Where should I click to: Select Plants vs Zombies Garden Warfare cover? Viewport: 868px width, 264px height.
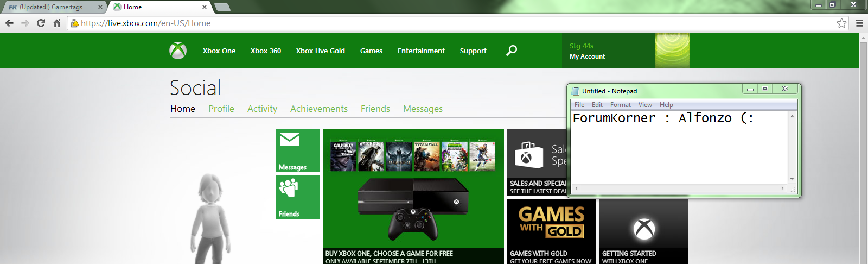[x=455, y=156]
